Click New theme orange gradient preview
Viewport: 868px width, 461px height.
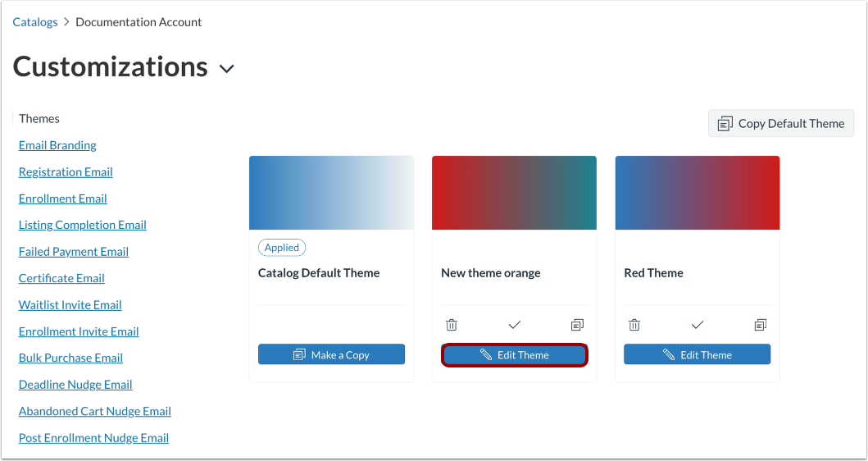click(514, 193)
